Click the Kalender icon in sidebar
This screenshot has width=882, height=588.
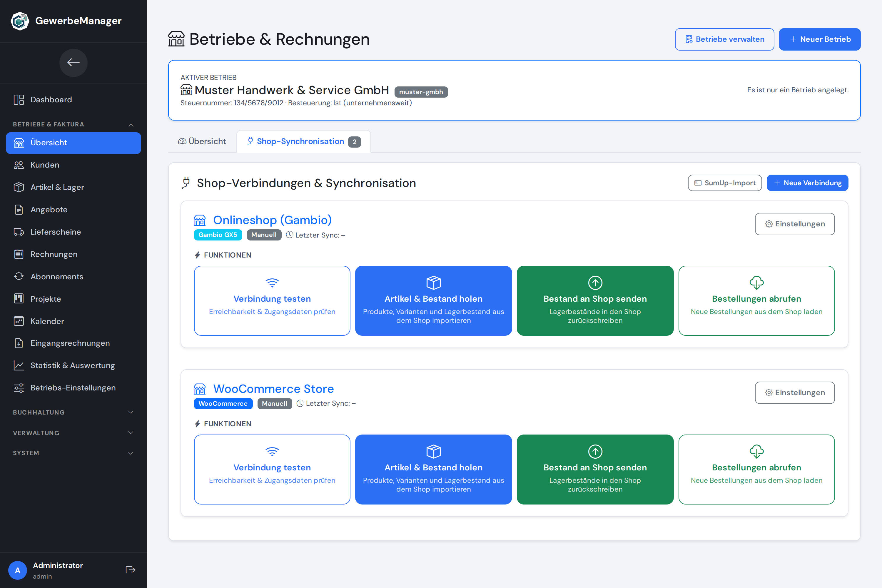19,321
